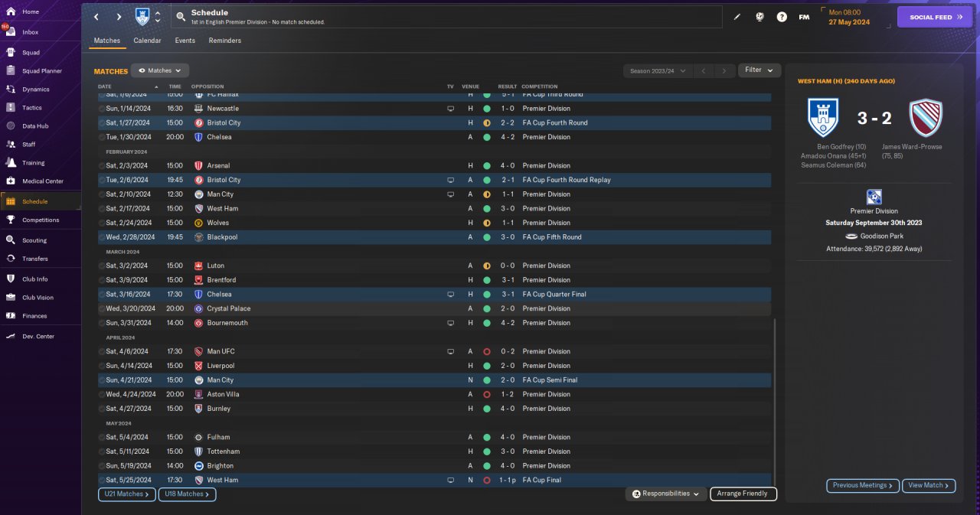Open the help question mark icon
This screenshot has width=980, height=515.
click(x=782, y=17)
